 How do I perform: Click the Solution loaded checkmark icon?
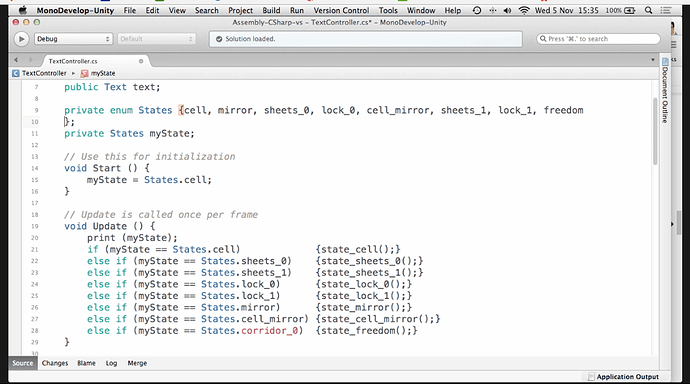pos(219,39)
